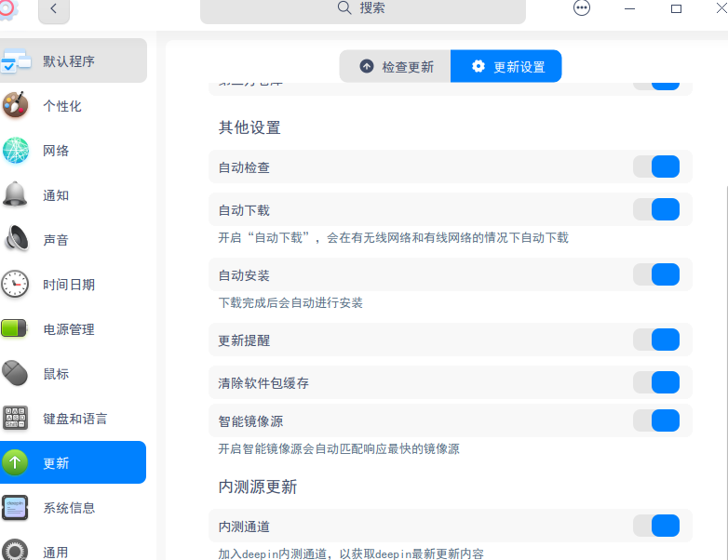Switch to the 检查更新 tab
The width and height of the screenshot is (728, 560).
[x=395, y=66]
